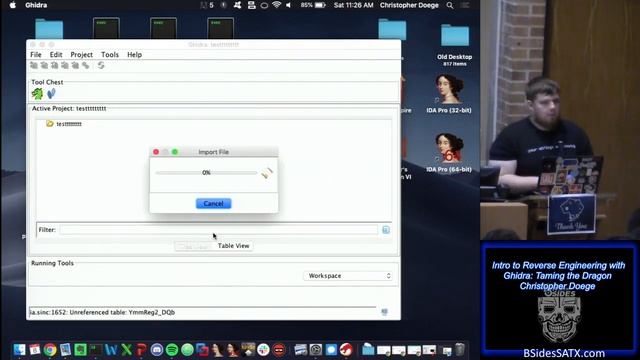Open the Trash in the Dock
Screen dimensions: 640x360
pos(460,350)
